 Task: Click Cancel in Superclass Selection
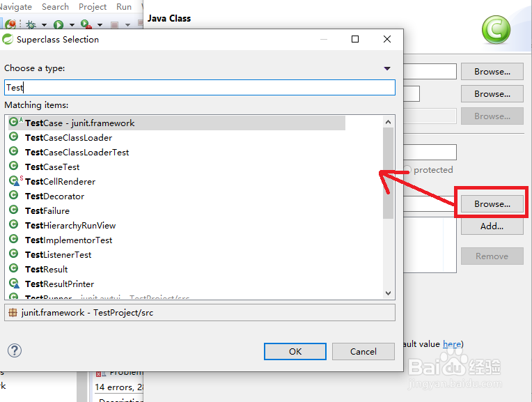[363, 351]
